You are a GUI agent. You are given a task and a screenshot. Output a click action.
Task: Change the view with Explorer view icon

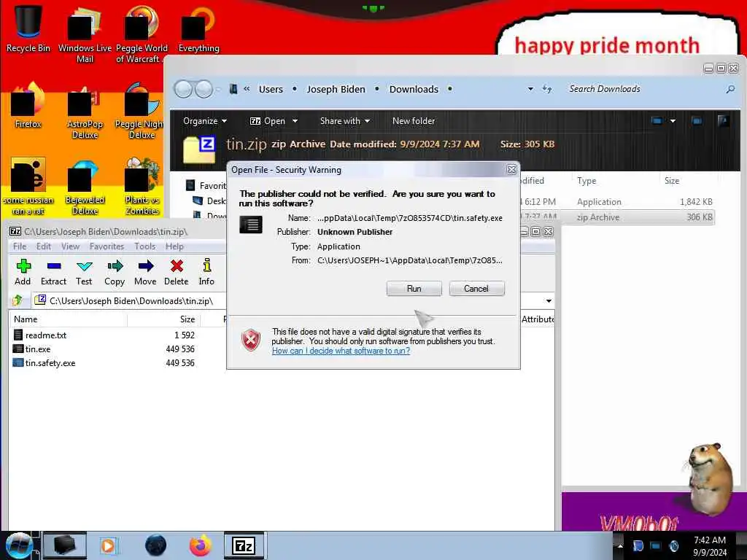pyautogui.click(x=657, y=121)
